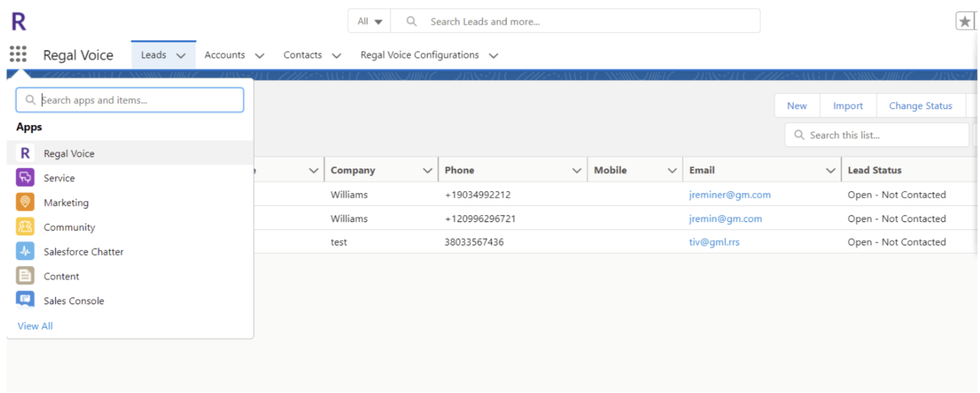The height and width of the screenshot is (393, 980).
Task: Select Community in Apps list
Action: [130, 227]
